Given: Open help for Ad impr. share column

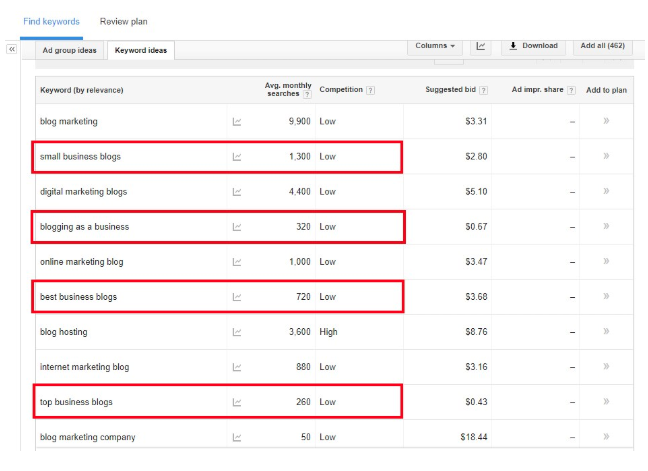Looking at the screenshot, I should 571,90.
